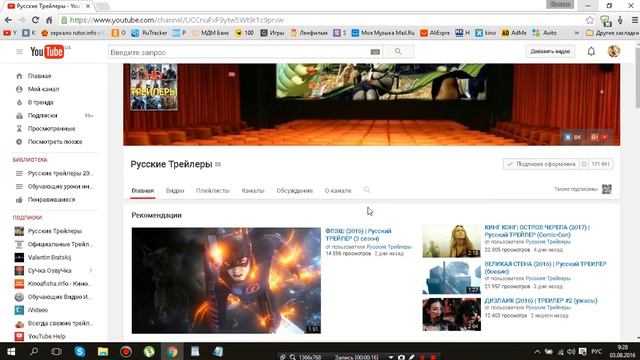Open КИНГ КОНГ: ОСТРОВ ЧЕРЕПА trailer link
Viewport: 640px width, 360px height.
click(x=537, y=231)
